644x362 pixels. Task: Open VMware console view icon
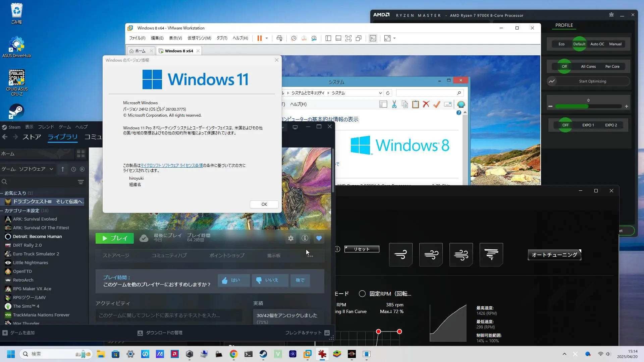373,38
